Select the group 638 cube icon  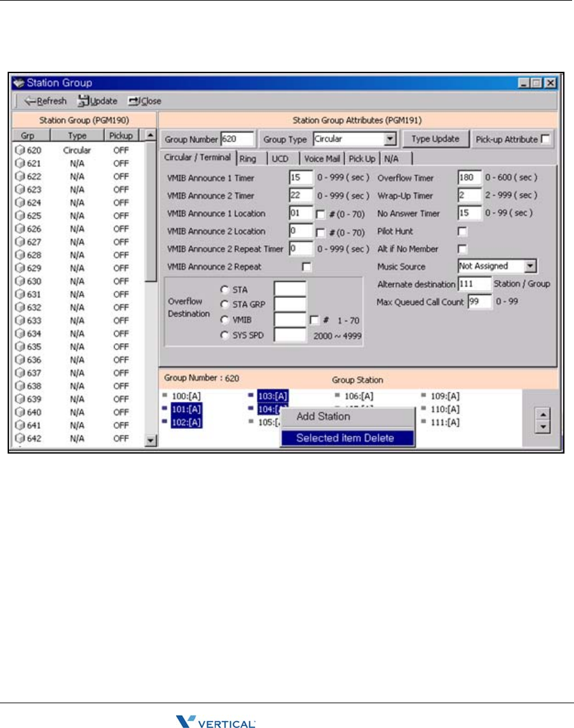pyautogui.click(x=20, y=386)
